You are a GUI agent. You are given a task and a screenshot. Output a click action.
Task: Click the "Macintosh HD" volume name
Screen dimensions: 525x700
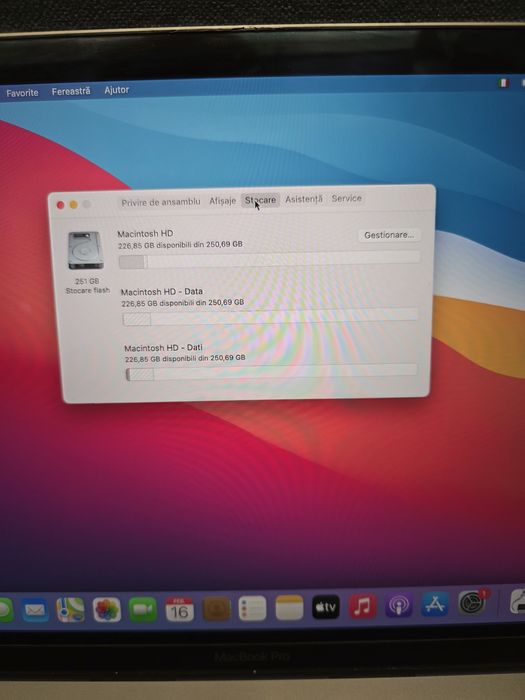tap(146, 233)
